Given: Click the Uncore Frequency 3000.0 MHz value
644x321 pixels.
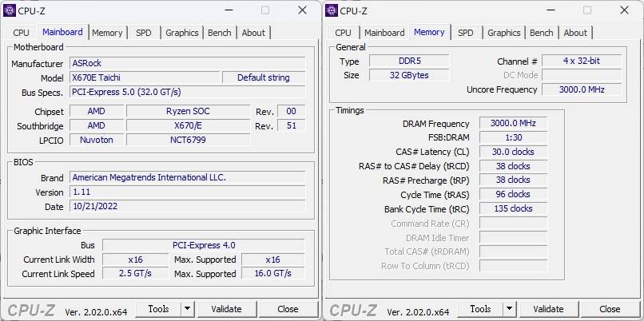Looking at the screenshot, I should pos(582,90).
